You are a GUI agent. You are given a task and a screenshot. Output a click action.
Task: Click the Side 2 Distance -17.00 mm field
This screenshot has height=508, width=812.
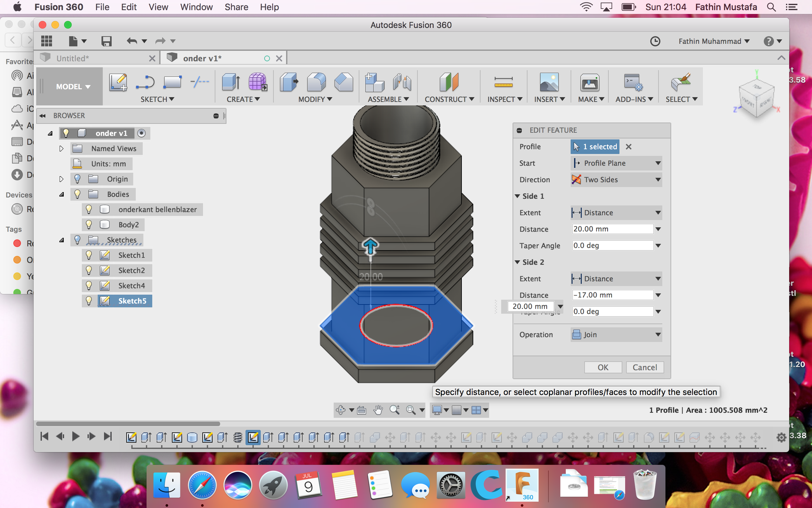[x=612, y=295]
